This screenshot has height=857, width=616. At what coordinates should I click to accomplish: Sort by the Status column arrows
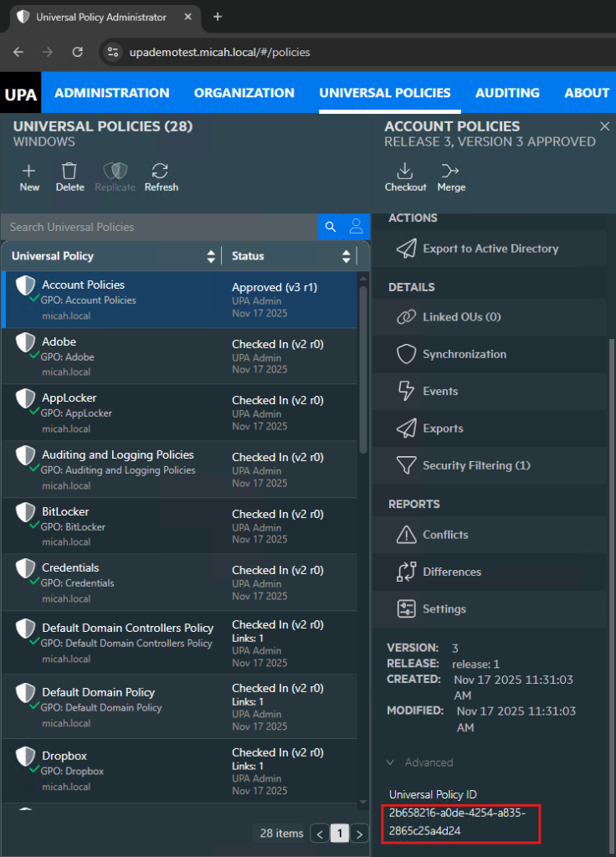(346, 256)
